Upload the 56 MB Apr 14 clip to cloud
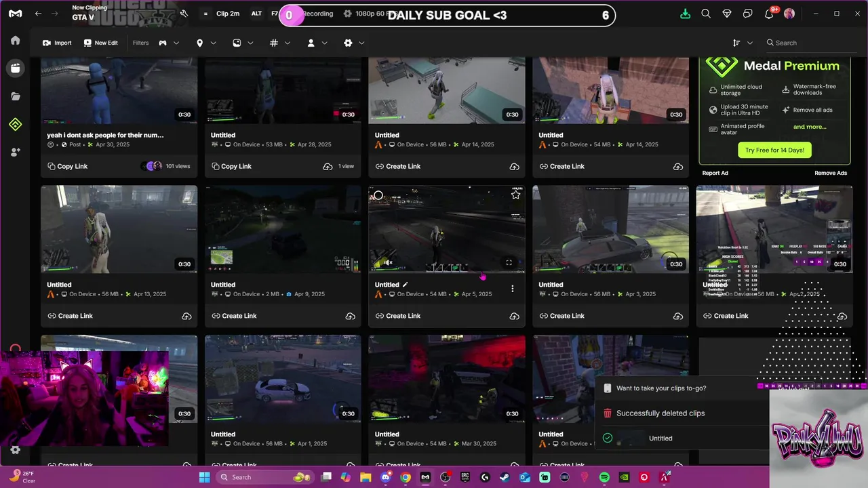This screenshot has height=488, width=868. click(515, 166)
